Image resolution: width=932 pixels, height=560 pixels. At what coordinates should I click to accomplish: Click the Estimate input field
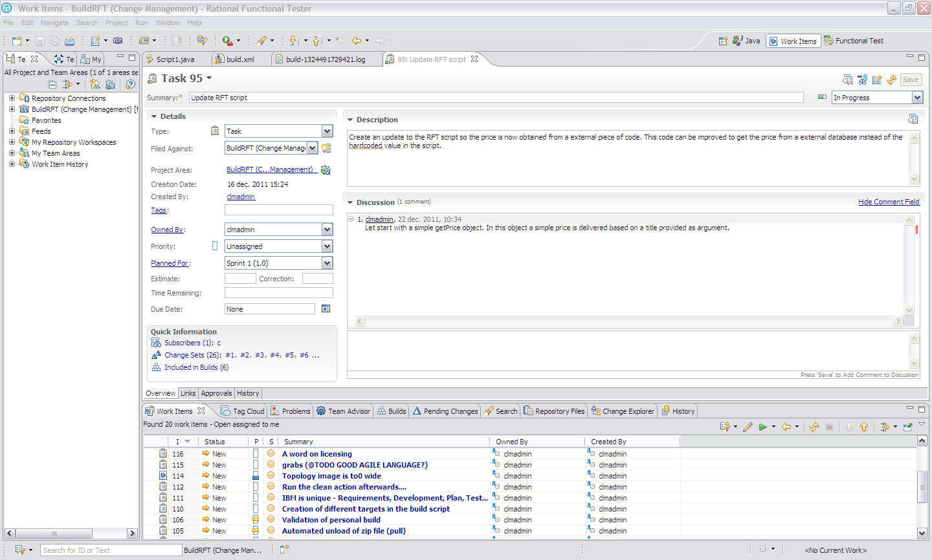tap(240, 279)
